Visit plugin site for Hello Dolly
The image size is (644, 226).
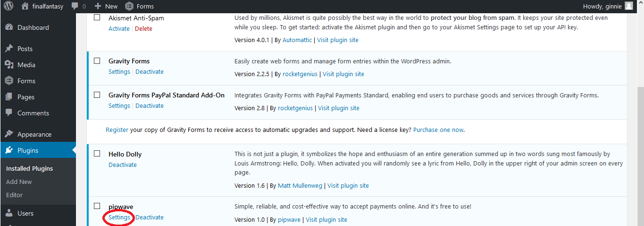tap(348, 185)
